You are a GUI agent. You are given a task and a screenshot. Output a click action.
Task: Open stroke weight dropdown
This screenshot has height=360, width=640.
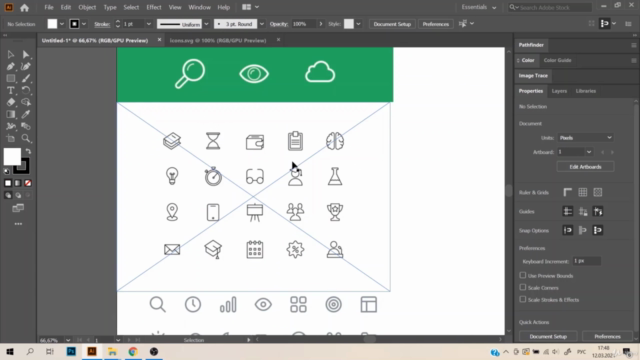coord(149,24)
